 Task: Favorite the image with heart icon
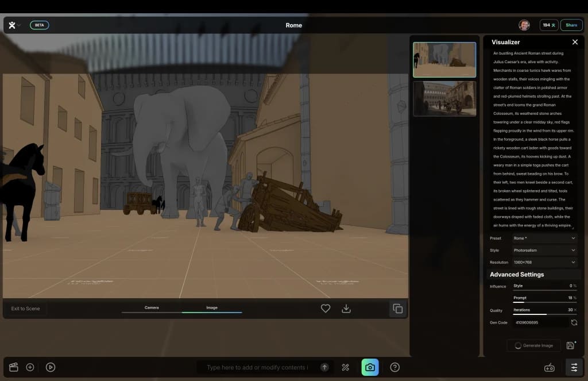pos(326,309)
